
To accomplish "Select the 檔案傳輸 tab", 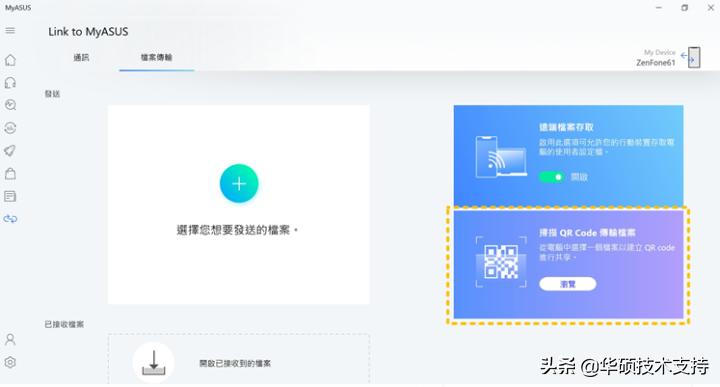I will [157, 57].
